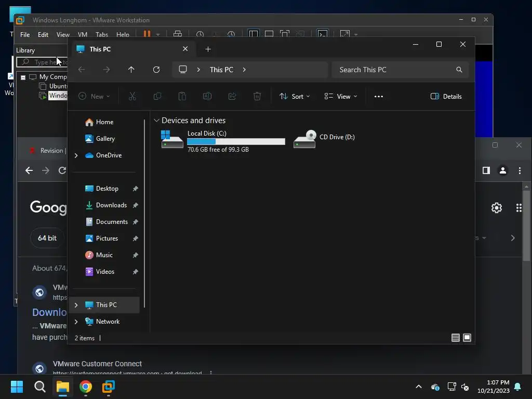Open Desktop quick access folder
Image resolution: width=532 pixels, height=399 pixels.
(x=106, y=189)
